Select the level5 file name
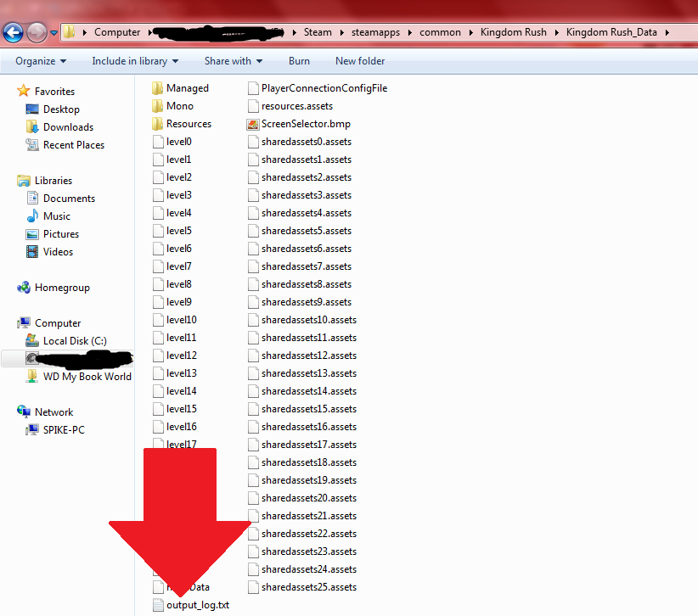This screenshot has width=698, height=616. 179,231
